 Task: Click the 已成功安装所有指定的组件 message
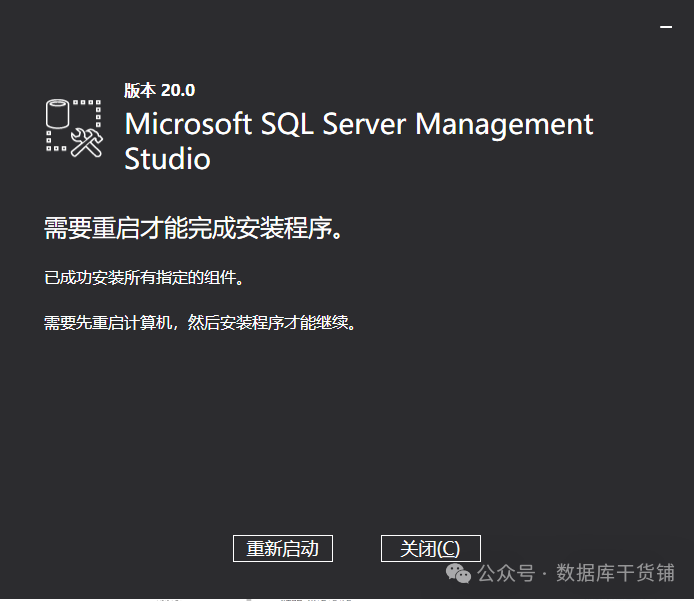pos(144,278)
